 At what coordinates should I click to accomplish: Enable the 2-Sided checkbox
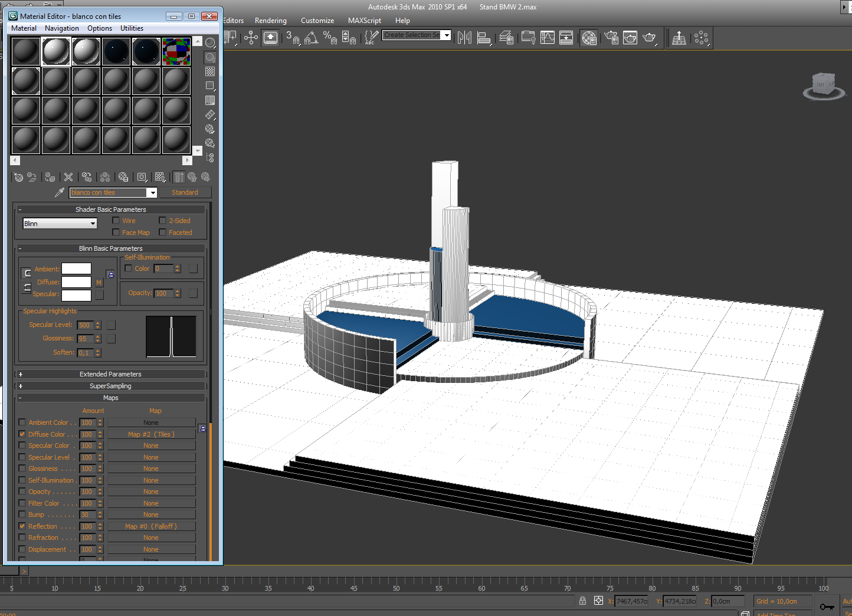pyautogui.click(x=163, y=221)
